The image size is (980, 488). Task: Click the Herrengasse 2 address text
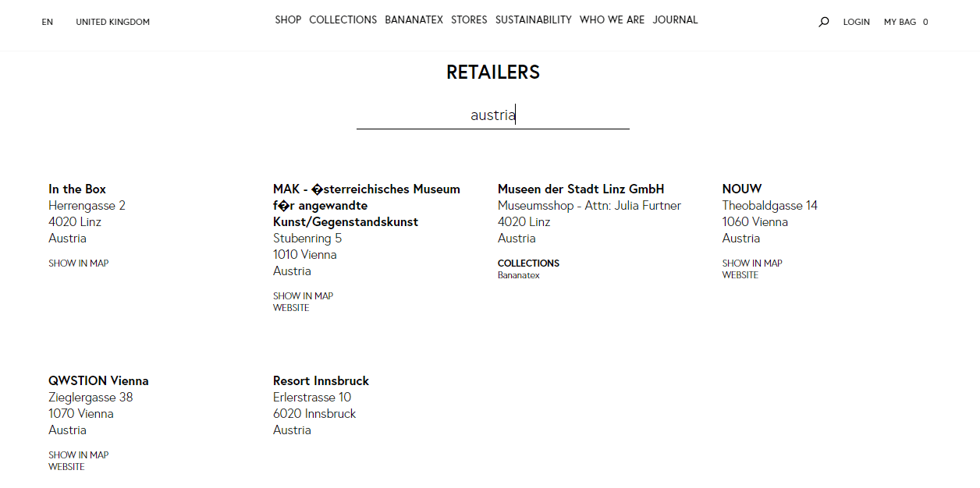pos(87,206)
